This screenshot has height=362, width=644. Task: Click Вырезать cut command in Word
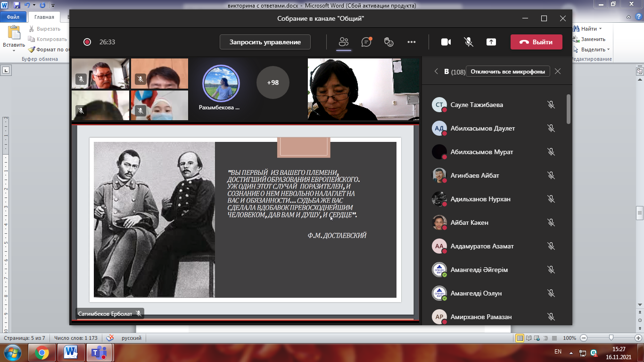(45, 29)
